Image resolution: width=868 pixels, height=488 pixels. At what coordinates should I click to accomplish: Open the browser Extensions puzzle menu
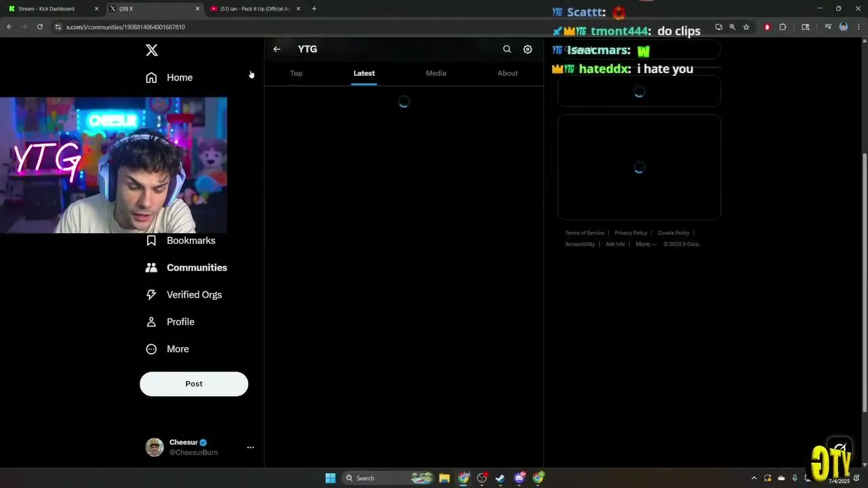(x=783, y=27)
